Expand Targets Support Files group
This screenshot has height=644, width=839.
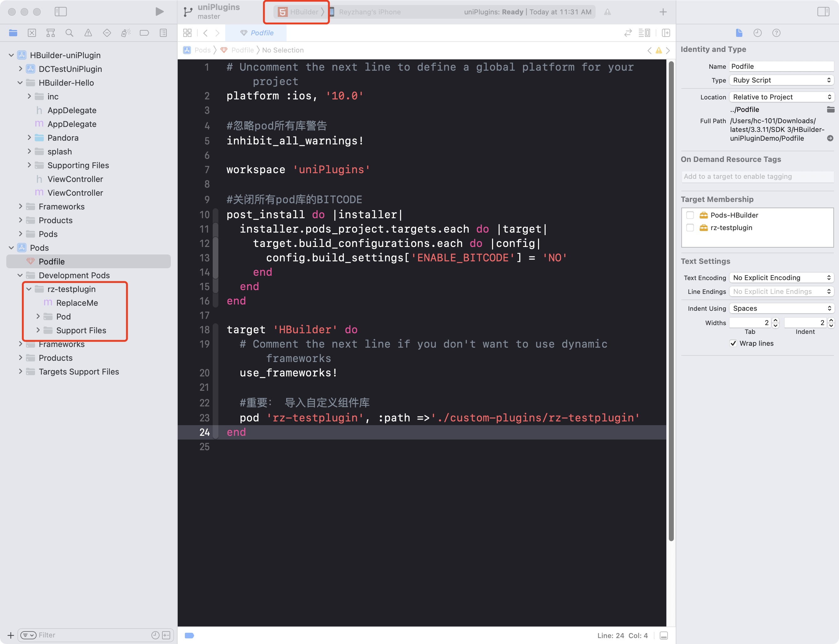click(20, 371)
